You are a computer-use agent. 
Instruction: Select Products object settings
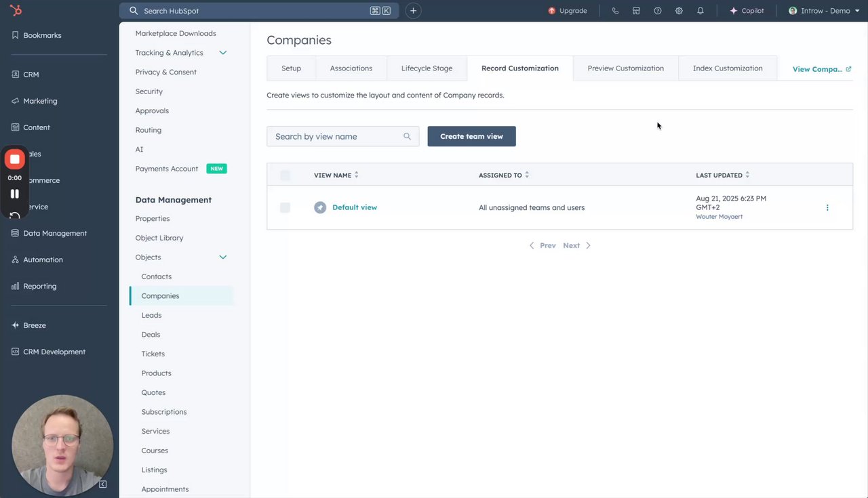(157, 373)
